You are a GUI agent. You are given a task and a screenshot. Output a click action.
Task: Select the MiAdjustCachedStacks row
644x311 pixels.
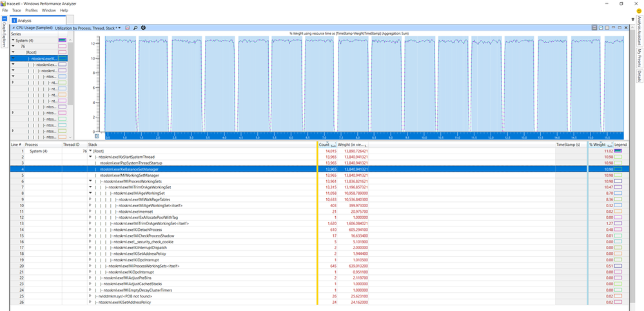tap(318, 284)
